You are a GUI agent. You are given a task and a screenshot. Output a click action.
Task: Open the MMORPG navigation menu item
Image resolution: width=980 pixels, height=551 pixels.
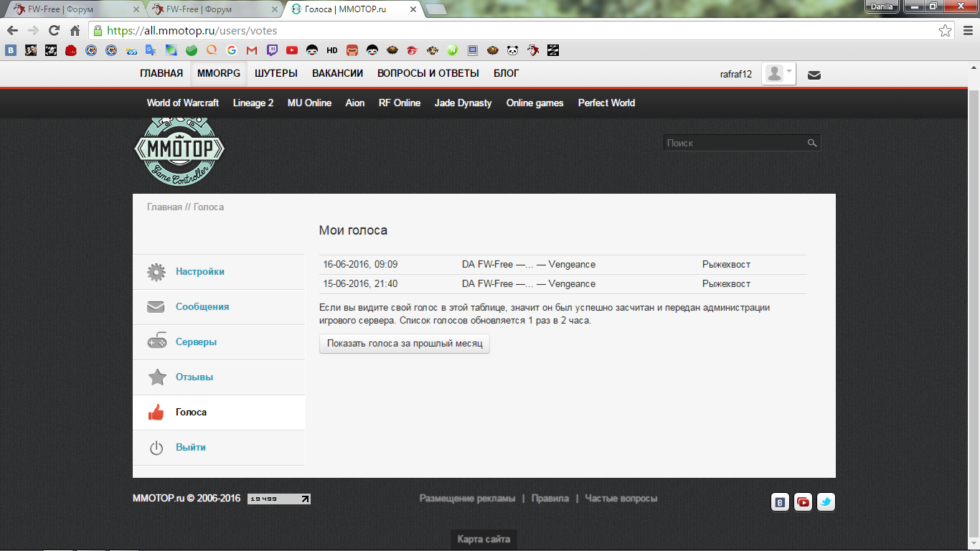(x=219, y=74)
